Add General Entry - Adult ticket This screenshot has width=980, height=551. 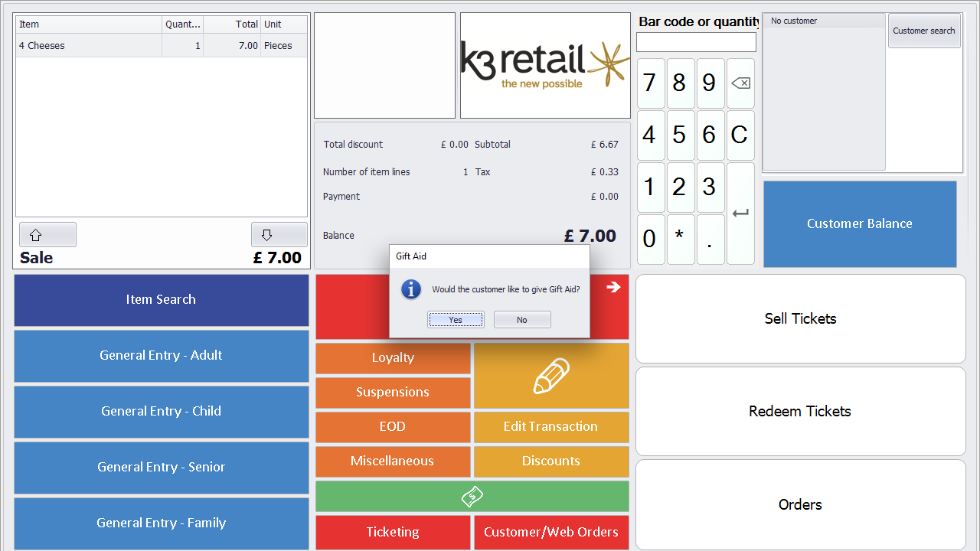[161, 356]
